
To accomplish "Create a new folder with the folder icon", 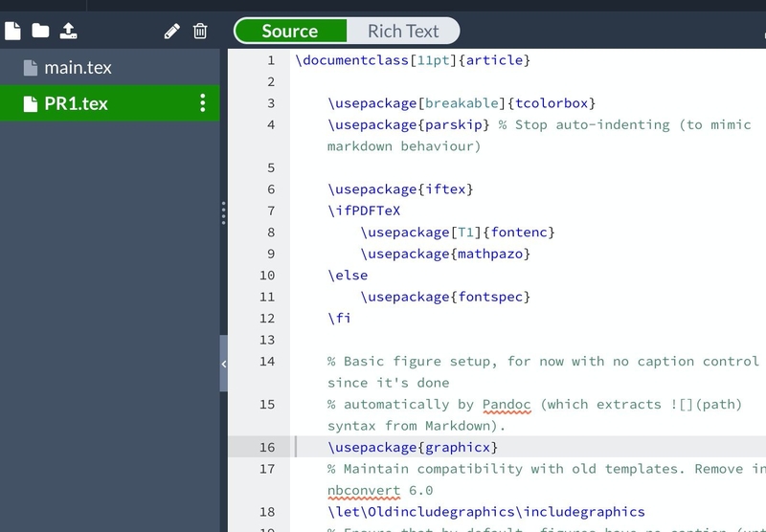I will pos(40,31).
